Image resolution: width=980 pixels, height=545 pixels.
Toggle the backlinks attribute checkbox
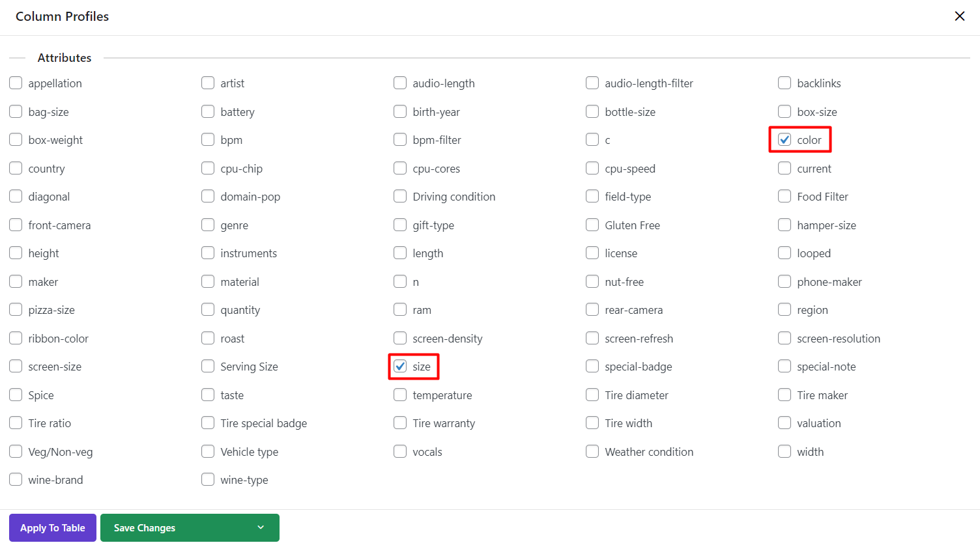tap(785, 83)
